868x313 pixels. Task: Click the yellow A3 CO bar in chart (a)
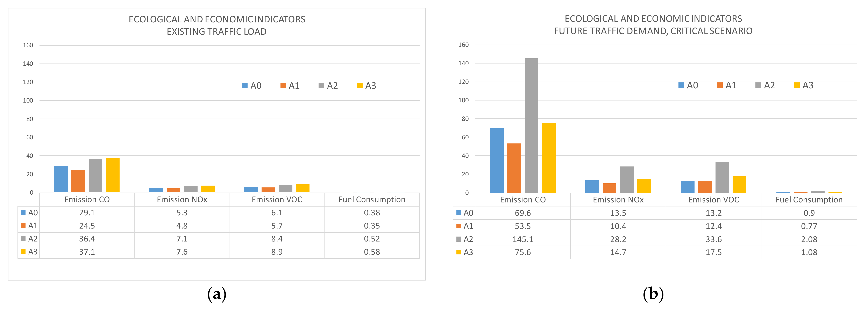(113, 175)
